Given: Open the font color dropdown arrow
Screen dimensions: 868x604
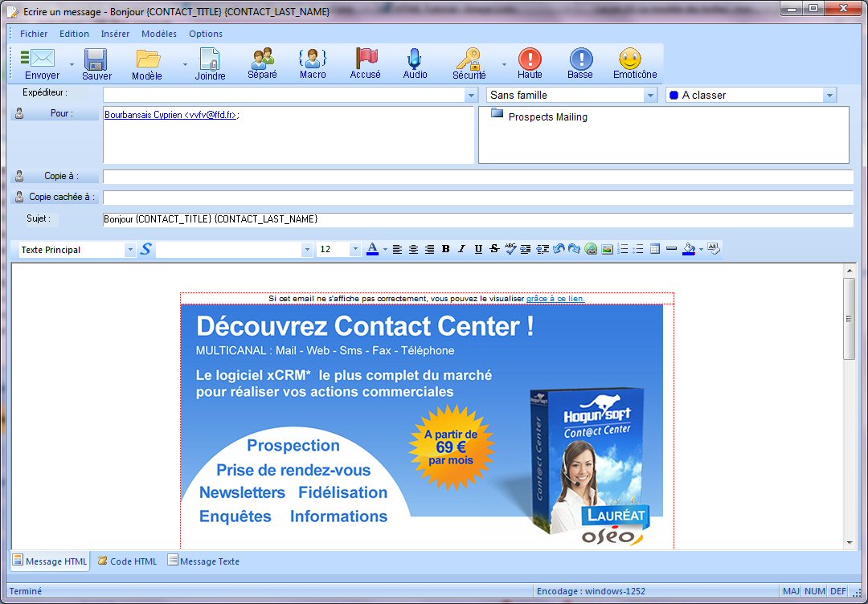Looking at the screenshot, I should coord(385,250).
